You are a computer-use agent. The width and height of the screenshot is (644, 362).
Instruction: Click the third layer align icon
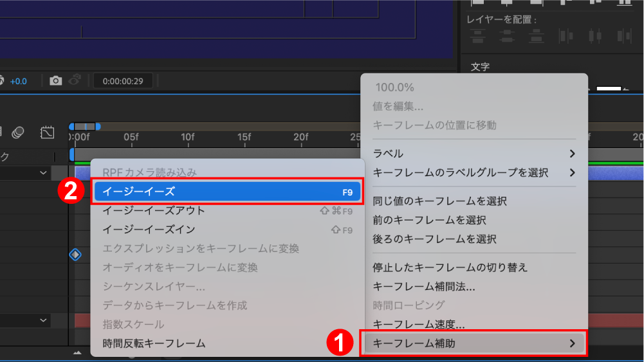coord(536,36)
